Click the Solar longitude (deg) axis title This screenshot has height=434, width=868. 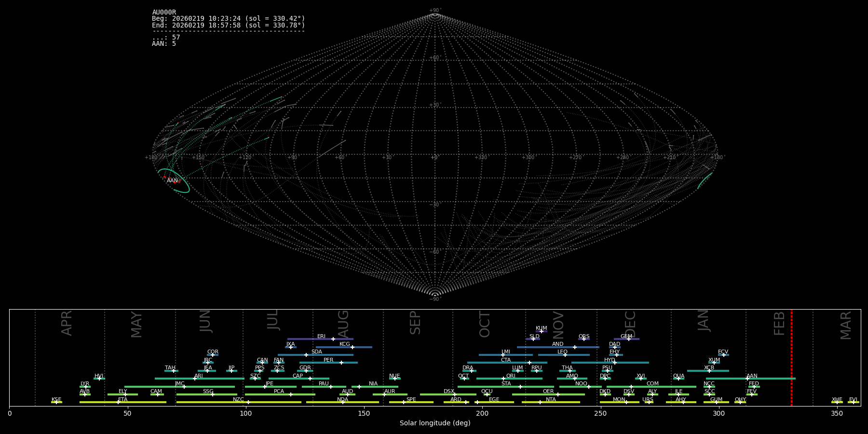tap(434, 423)
